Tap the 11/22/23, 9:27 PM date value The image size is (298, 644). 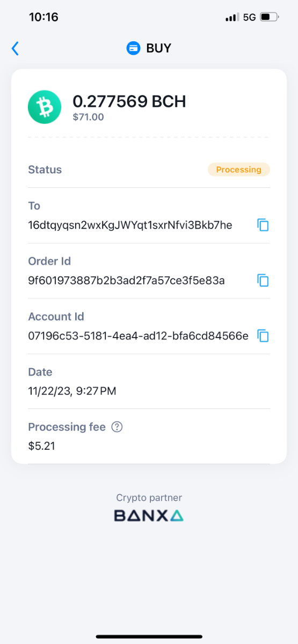pos(72,391)
